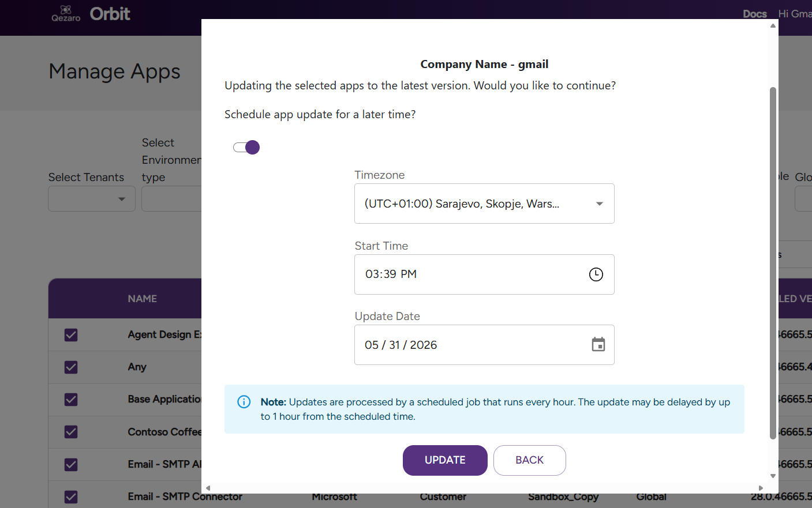Toggle the schedule update switch off
Viewport: 812px width, 508px height.
246,148
